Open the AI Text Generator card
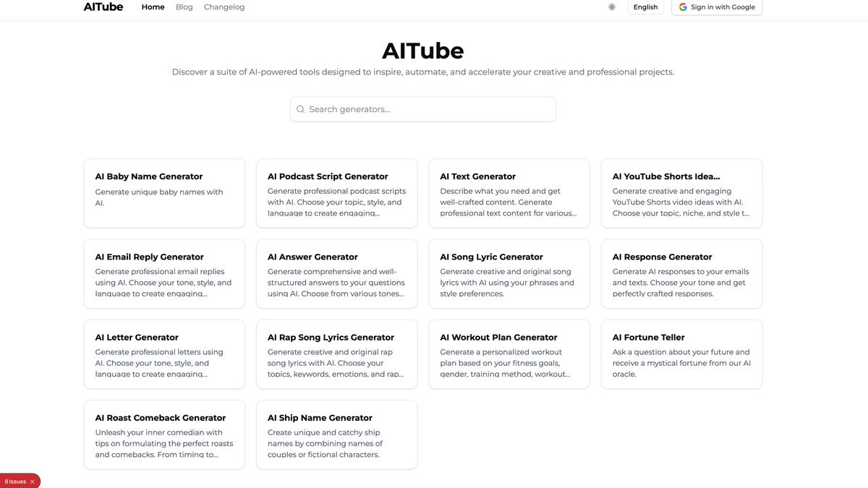 pyautogui.click(x=509, y=194)
